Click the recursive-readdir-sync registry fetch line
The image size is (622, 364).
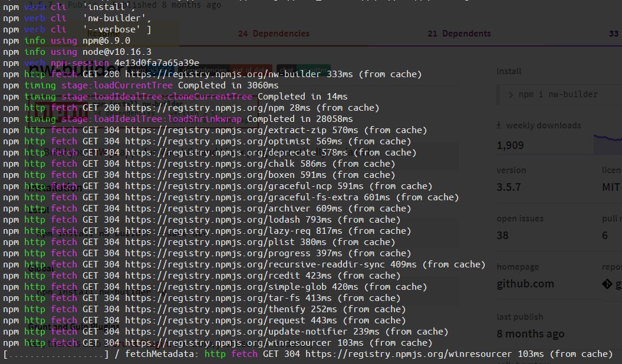pos(244,264)
